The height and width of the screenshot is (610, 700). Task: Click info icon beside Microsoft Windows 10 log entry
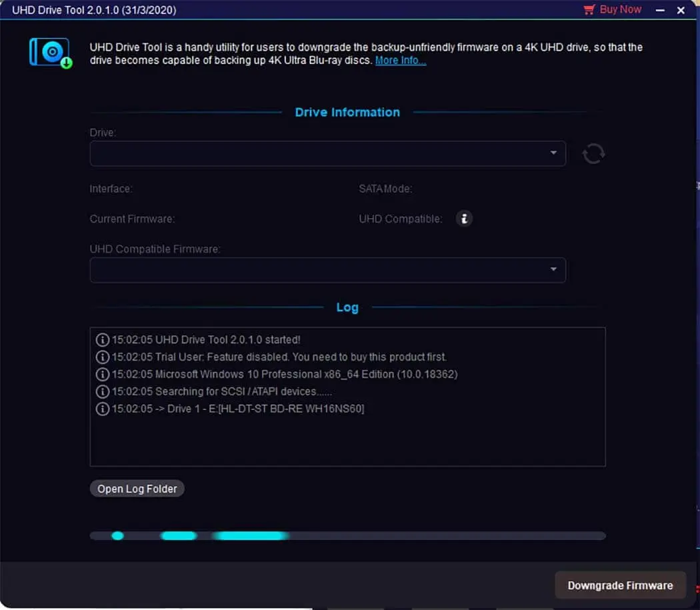pyautogui.click(x=102, y=375)
